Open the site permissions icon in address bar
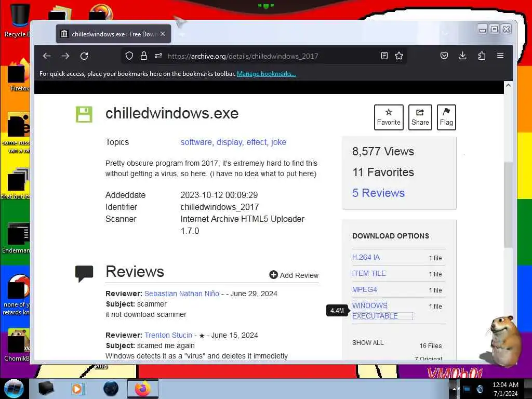 (158, 56)
